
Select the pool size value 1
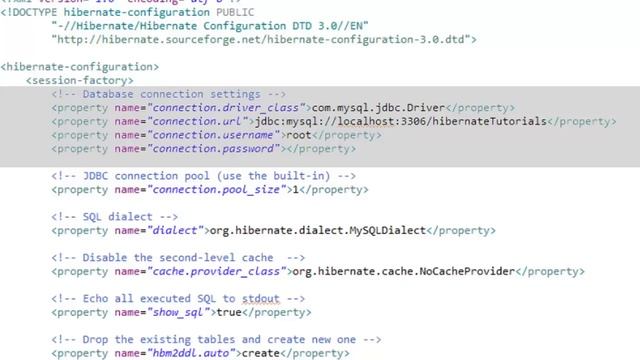pos(296,190)
